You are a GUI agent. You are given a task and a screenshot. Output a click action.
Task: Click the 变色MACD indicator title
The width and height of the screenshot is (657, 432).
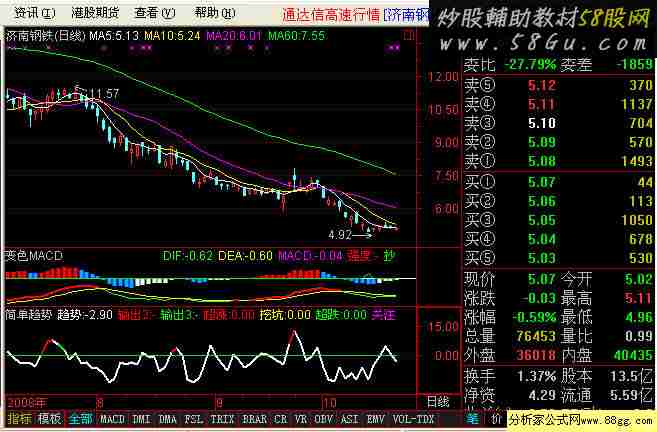coord(34,256)
